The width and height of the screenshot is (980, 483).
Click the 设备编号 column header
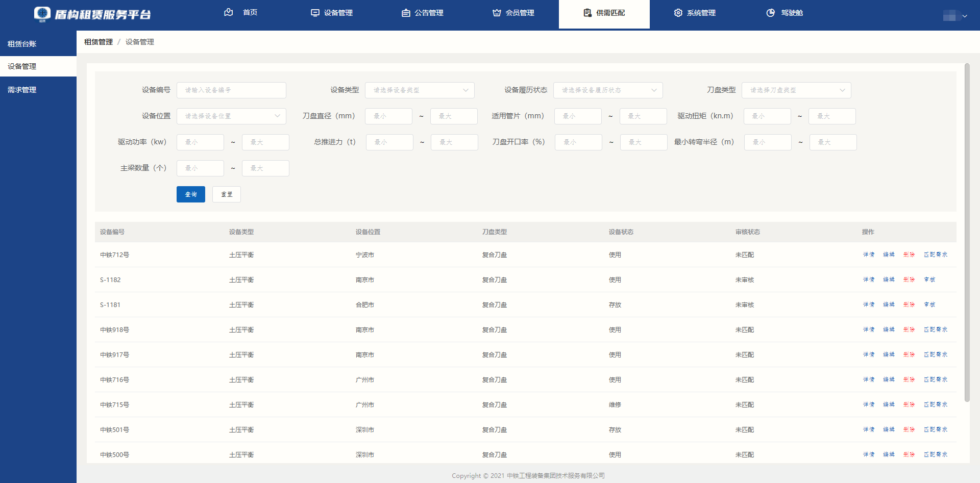[112, 232]
